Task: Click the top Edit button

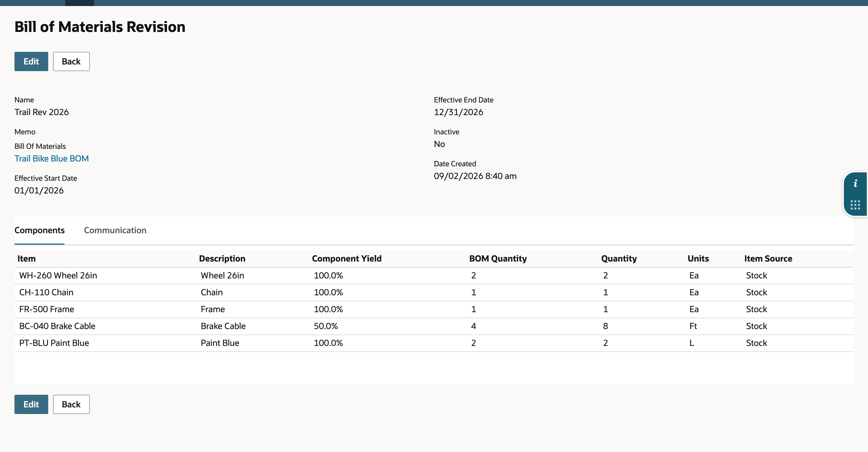Action: pyautogui.click(x=31, y=61)
